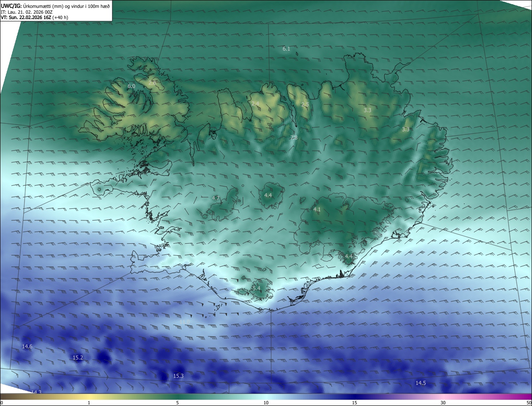Click the 15.3 value label over the sea

click(178, 376)
